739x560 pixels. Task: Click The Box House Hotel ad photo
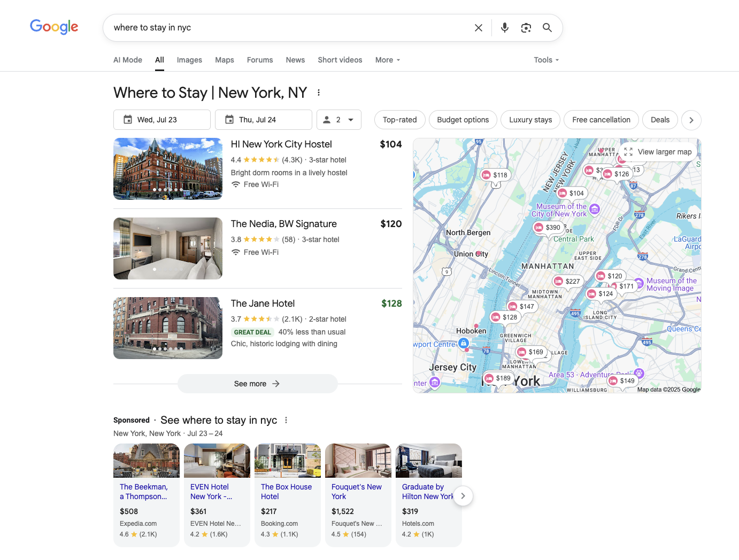click(288, 461)
